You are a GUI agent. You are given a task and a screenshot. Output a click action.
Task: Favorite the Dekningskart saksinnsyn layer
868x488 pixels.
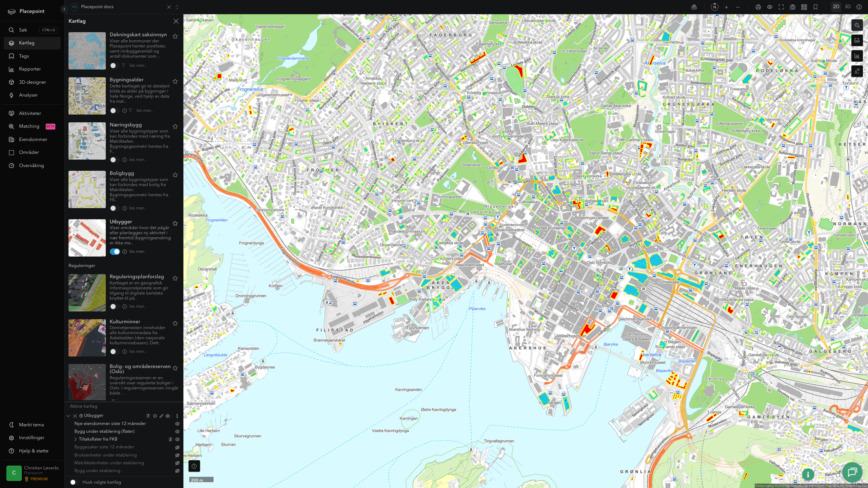point(175,36)
